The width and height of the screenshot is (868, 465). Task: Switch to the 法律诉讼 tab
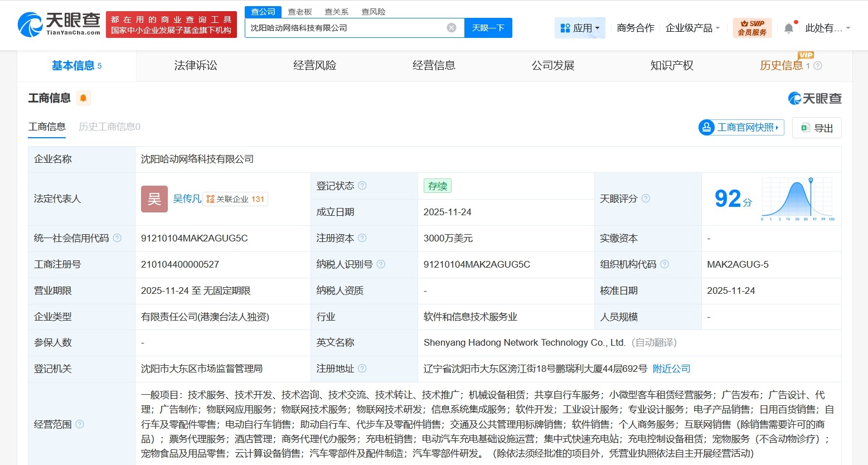click(x=195, y=65)
